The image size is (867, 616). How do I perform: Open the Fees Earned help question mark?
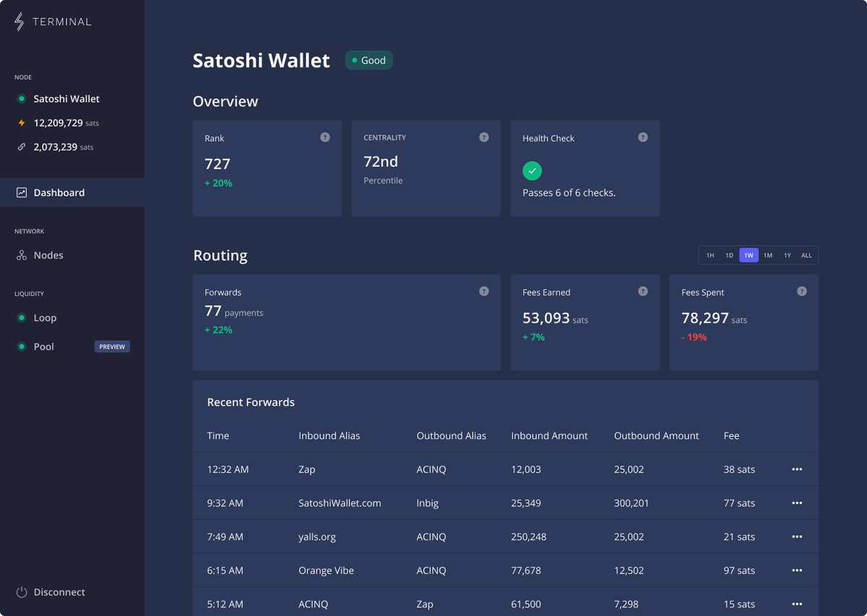[x=643, y=291]
